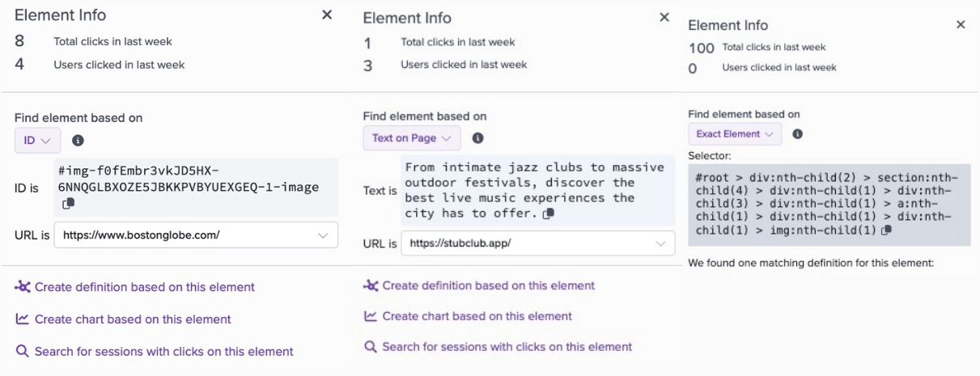Image resolution: width=980 pixels, height=376 pixels.
Task: Create chart based on element in middle panel
Action: point(468,316)
